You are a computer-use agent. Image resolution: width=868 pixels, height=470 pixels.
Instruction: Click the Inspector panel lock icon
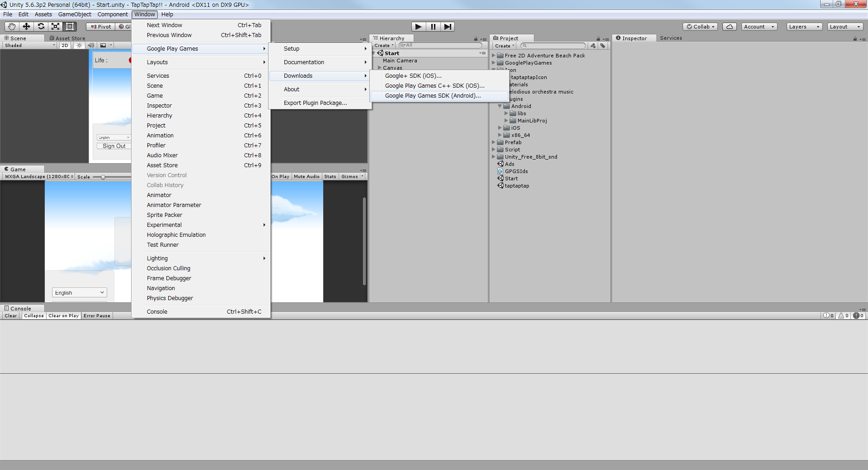tap(855, 39)
